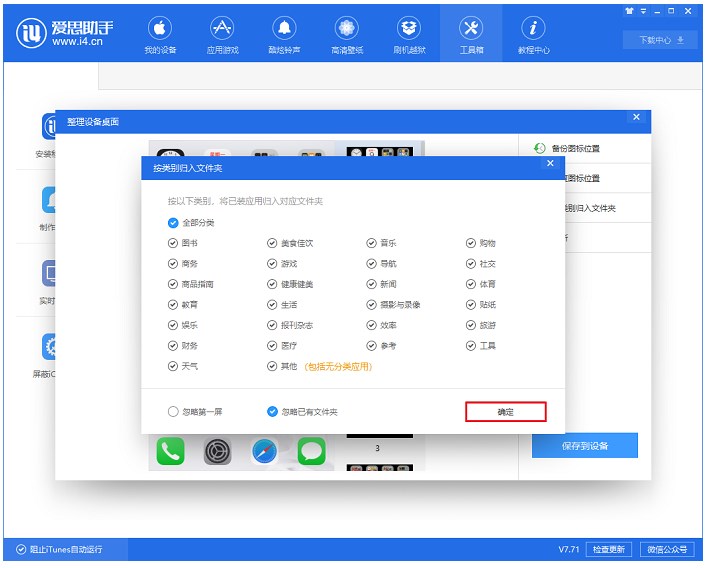Tap the green Messages app icon
Viewport: 706px width, 568px height.
click(x=312, y=451)
